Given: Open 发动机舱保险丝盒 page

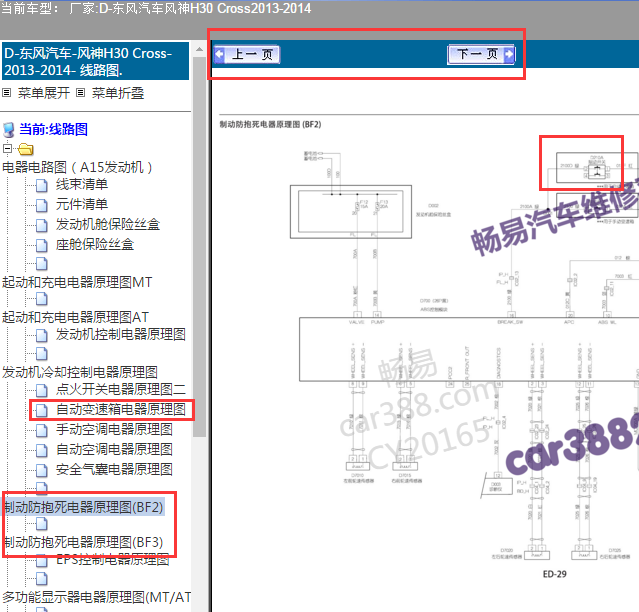Looking at the screenshot, I should (x=108, y=225).
